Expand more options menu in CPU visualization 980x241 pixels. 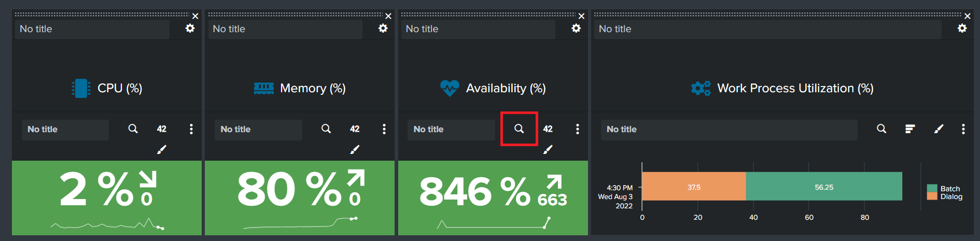(x=191, y=129)
